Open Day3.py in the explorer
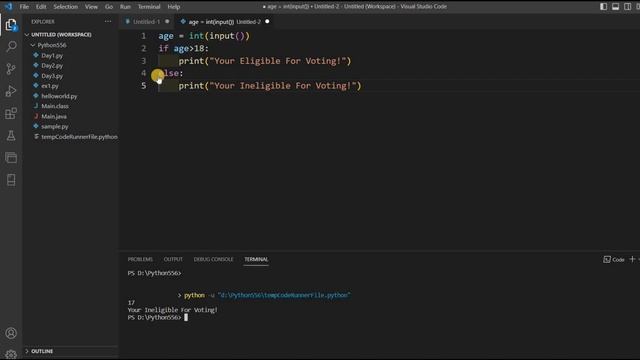 coord(52,76)
